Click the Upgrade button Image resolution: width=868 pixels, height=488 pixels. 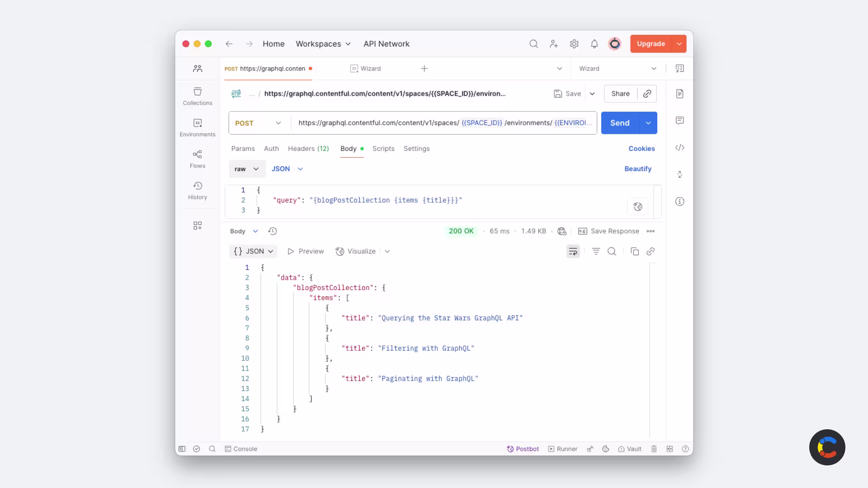651,44
